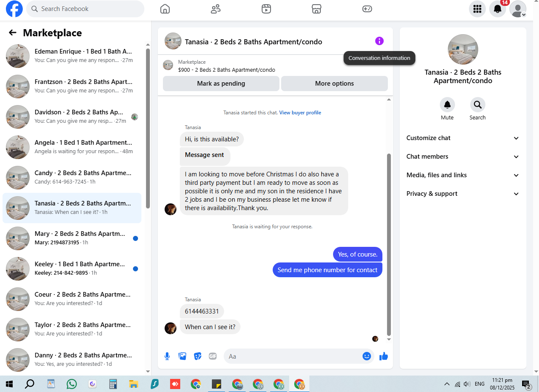Image resolution: width=539 pixels, height=392 pixels.
Task: Expand the Chat members section
Action: [463, 157]
